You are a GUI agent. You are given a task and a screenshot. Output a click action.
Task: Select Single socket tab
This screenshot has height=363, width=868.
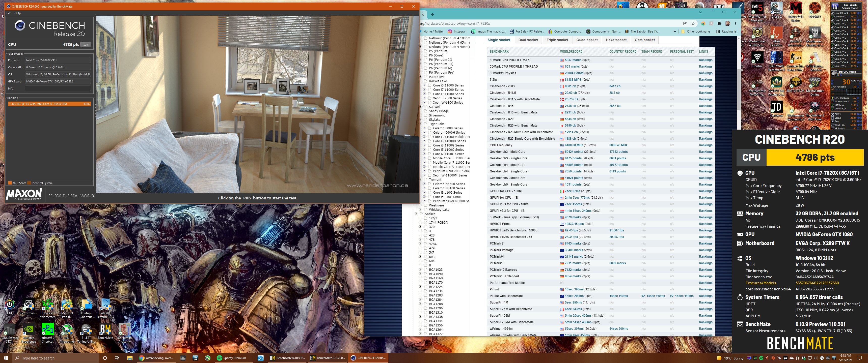[499, 40]
